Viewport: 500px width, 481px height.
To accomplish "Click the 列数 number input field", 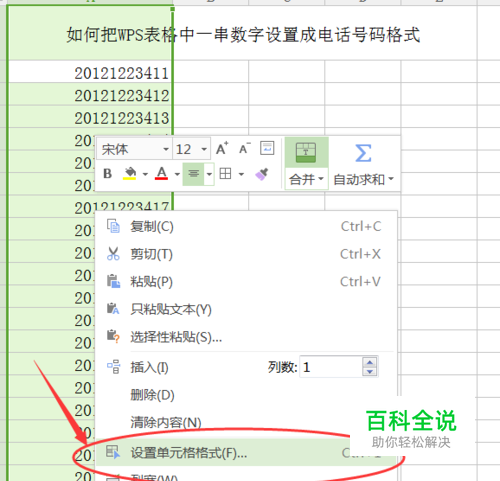I will coord(331,367).
